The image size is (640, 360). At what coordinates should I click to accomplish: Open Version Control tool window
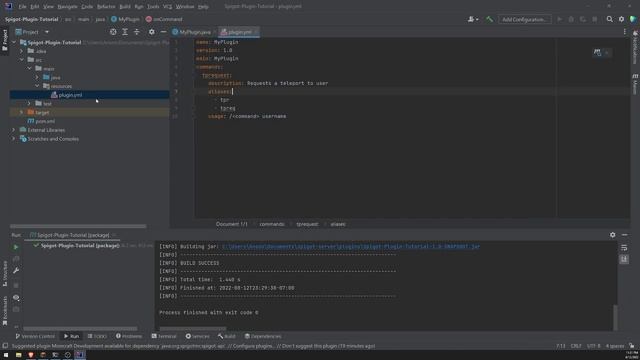[x=36, y=336]
